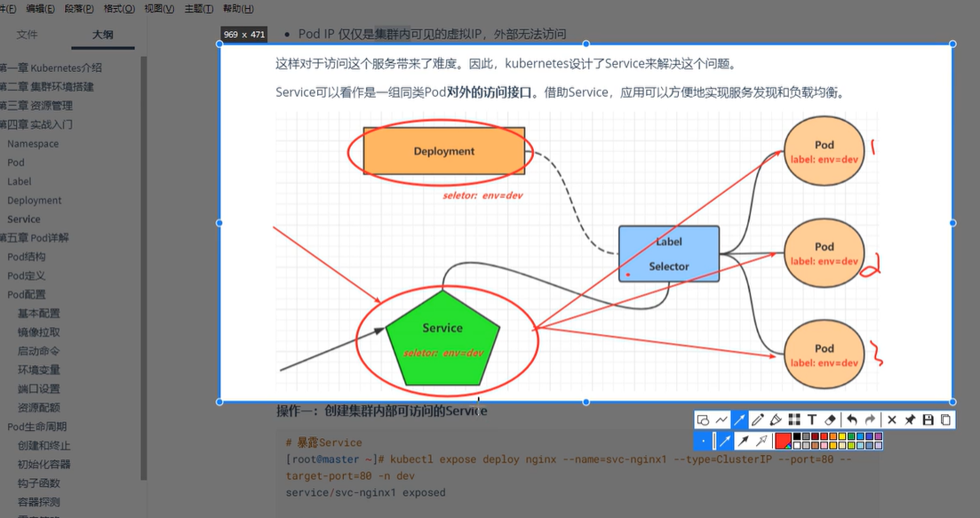The height and width of the screenshot is (518, 980).
Task: Open the Pod生命周期 outline entry
Action: [x=37, y=426]
